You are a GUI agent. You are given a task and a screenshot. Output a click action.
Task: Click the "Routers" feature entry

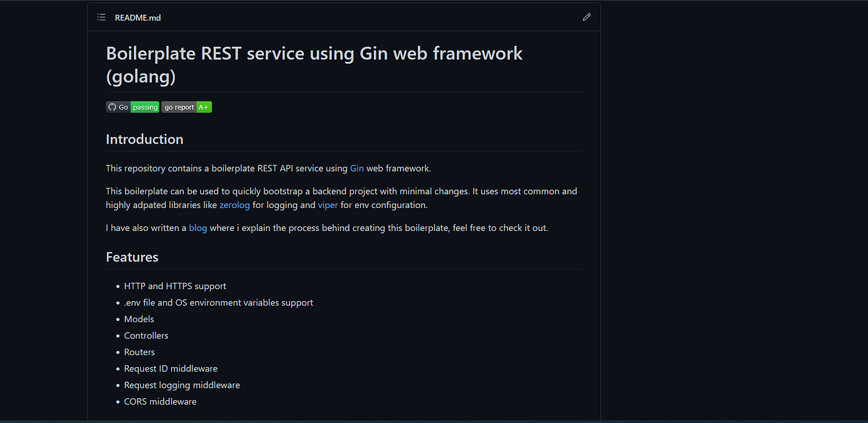click(x=139, y=351)
